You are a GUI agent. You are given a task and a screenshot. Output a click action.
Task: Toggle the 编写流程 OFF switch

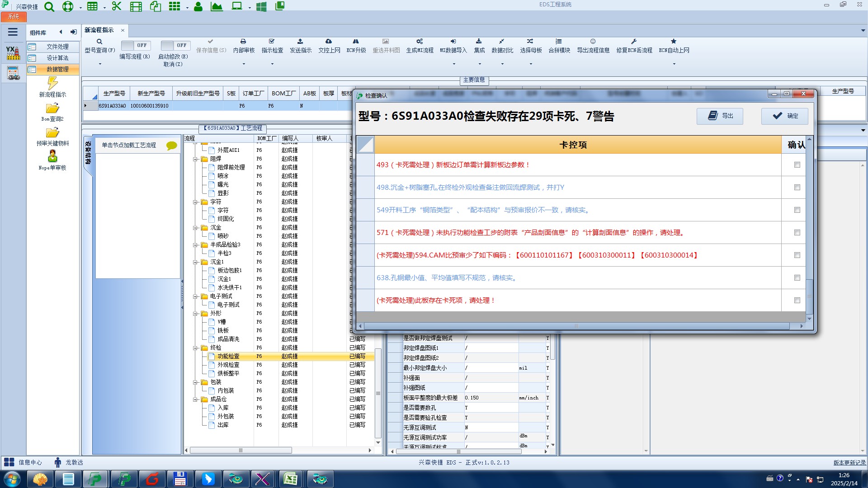135,46
